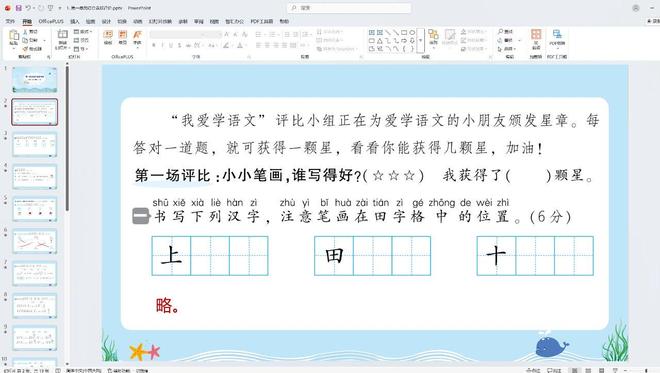Open the font name combo box
The height and width of the screenshot is (373, 660).
(176, 35)
